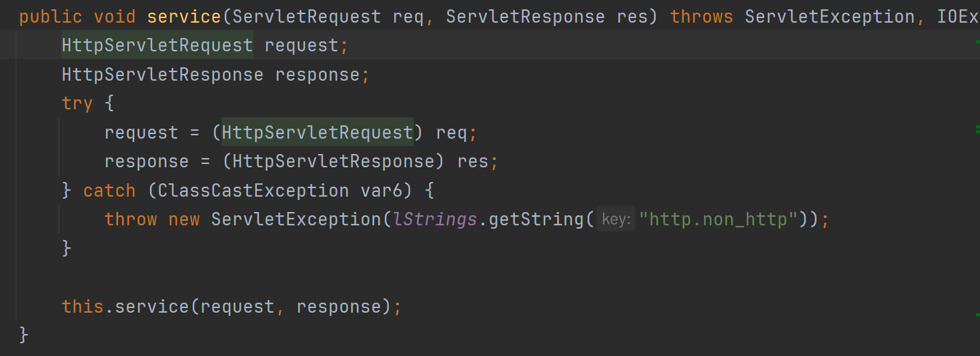980x356 pixels.
Task: Click the public keyword
Action: [x=51, y=16]
